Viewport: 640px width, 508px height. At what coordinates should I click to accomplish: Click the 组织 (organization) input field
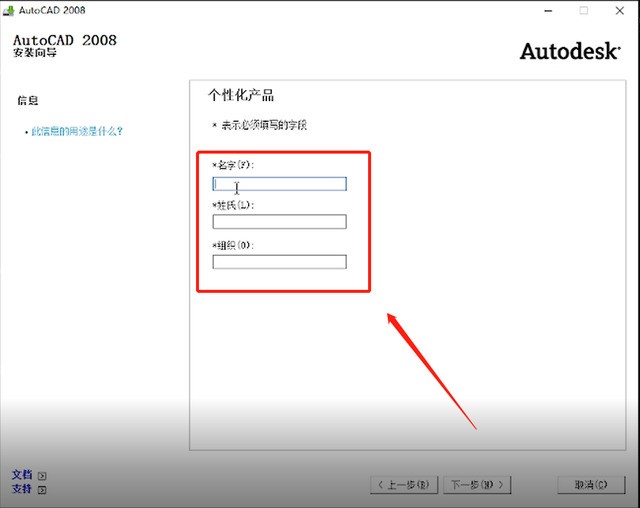280,262
